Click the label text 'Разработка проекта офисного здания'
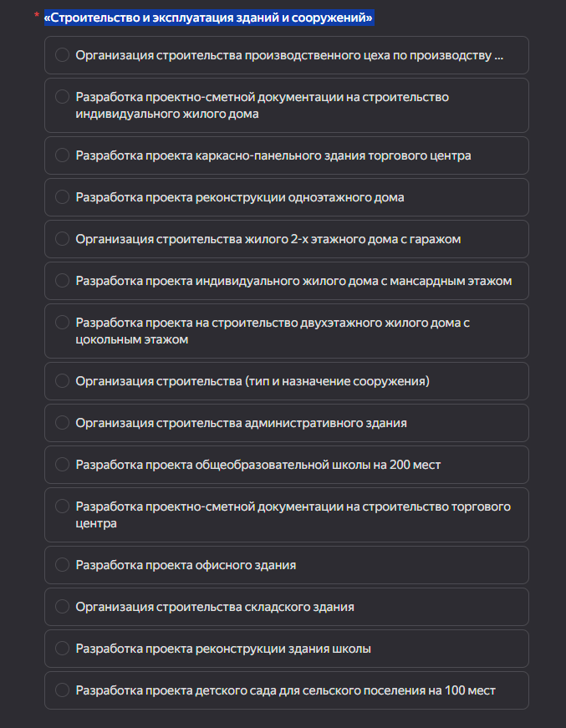Screen dimensions: 566x728 coord(186,565)
